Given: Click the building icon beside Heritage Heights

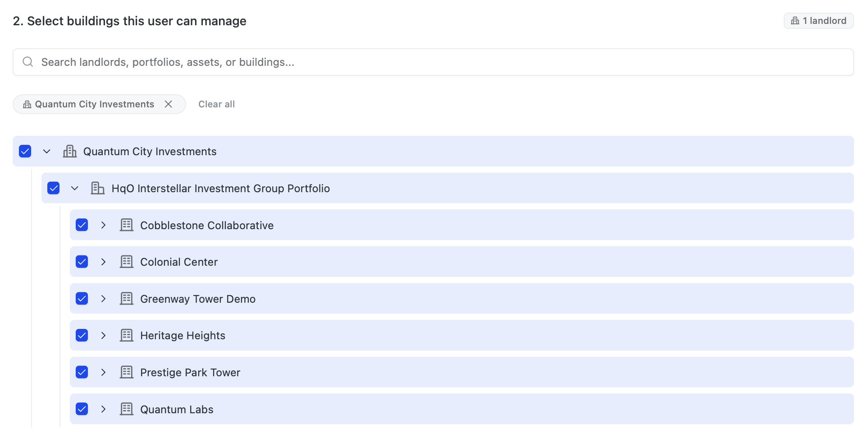Looking at the screenshot, I should 127,335.
